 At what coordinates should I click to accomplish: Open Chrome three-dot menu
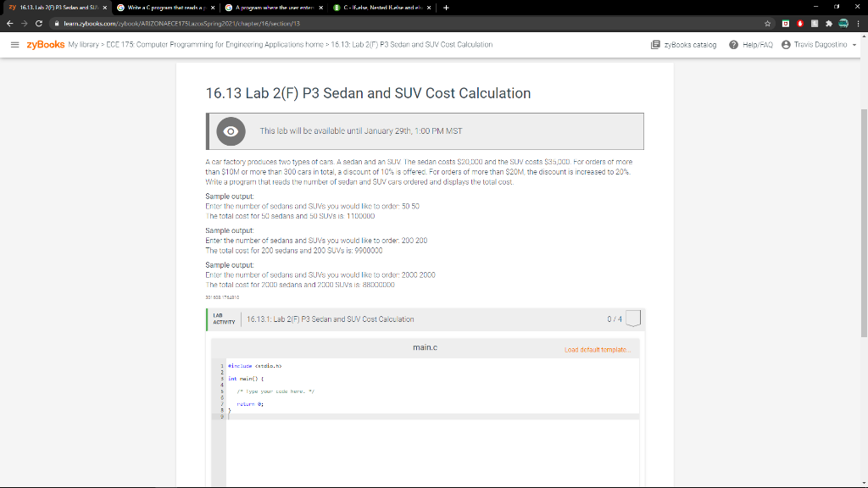[x=858, y=23]
